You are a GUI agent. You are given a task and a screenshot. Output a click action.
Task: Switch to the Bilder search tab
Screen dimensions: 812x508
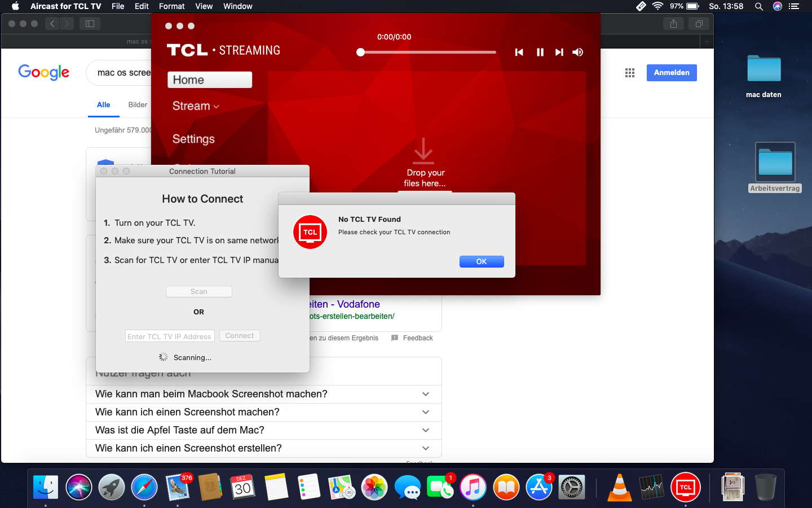tap(138, 105)
